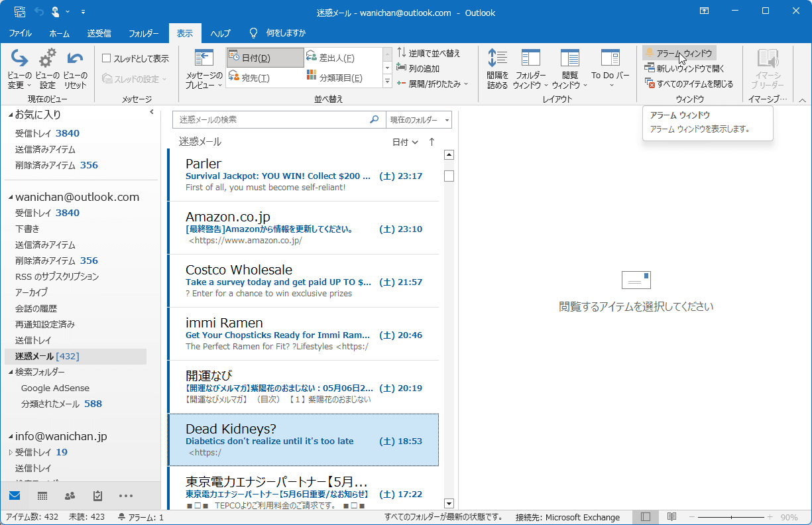Click the Undo icon in title bar
Screen dimensions: 812x525
click(x=38, y=12)
